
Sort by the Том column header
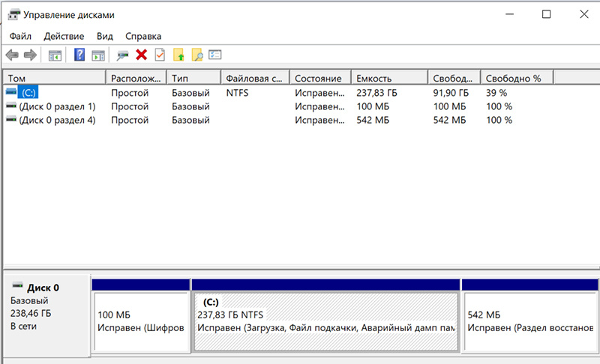point(54,78)
